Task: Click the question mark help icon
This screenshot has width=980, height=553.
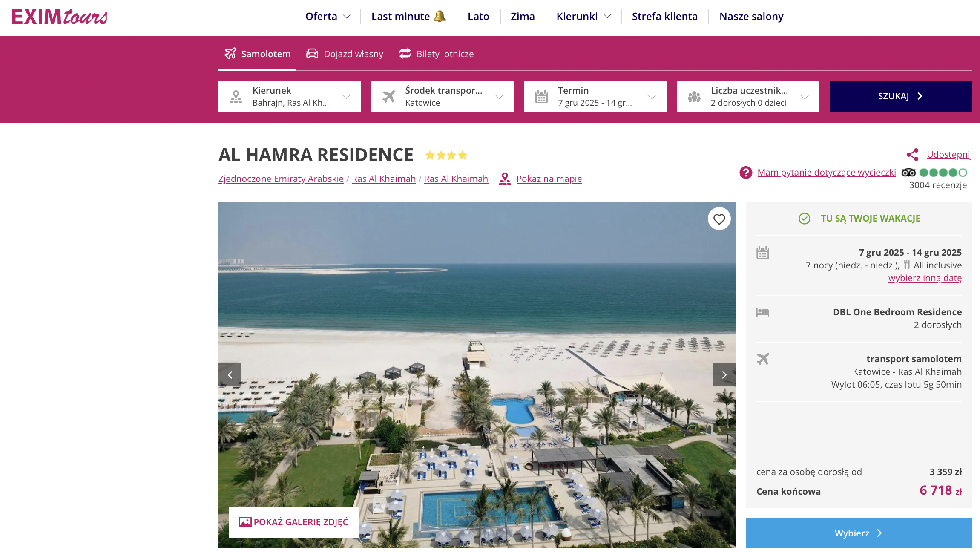Action: (x=746, y=173)
